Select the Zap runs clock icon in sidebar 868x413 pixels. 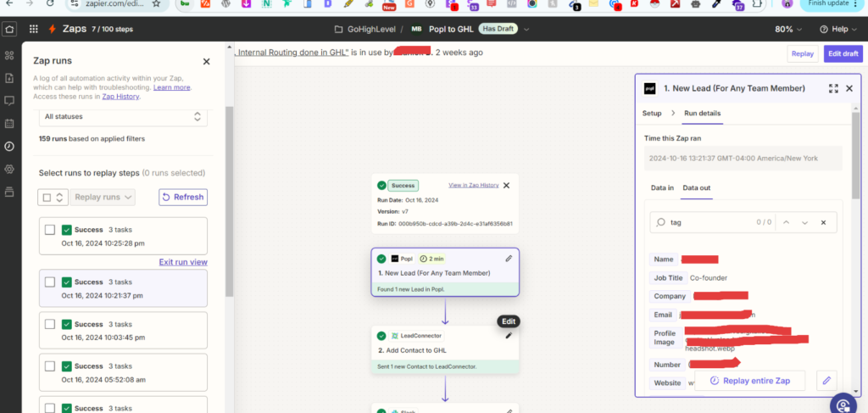(8, 146)
